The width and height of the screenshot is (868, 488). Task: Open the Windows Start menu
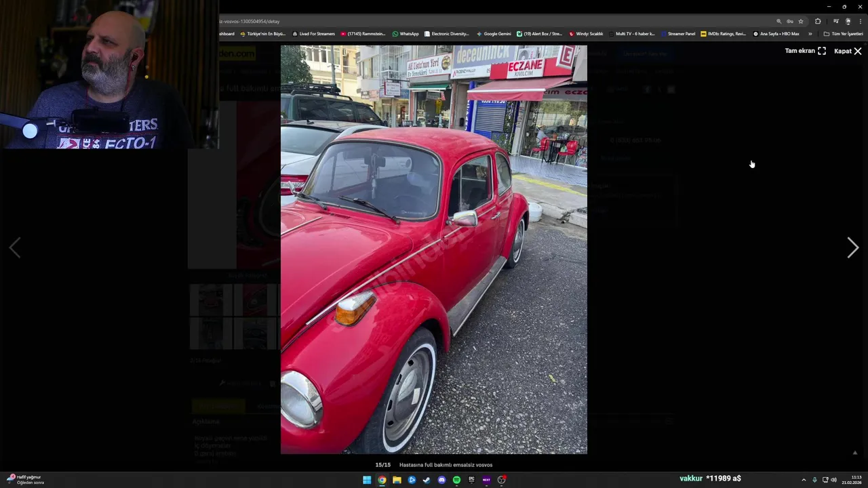367,480
